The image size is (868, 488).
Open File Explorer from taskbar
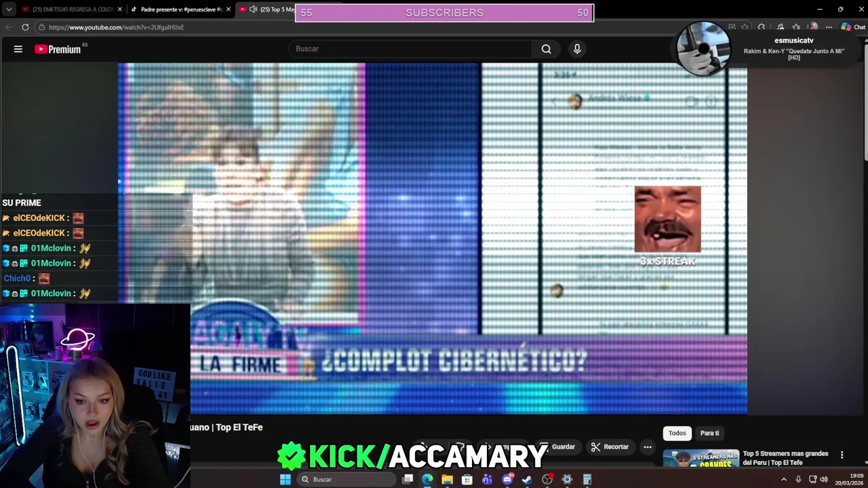tap(447, 479)
